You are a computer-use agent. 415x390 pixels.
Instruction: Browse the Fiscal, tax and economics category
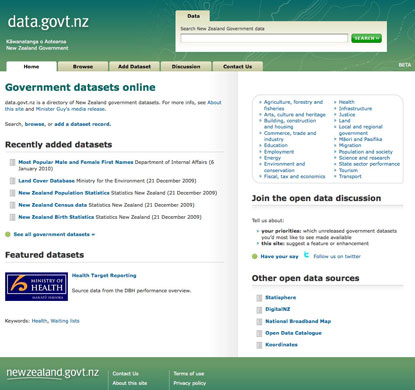[294, 176]
